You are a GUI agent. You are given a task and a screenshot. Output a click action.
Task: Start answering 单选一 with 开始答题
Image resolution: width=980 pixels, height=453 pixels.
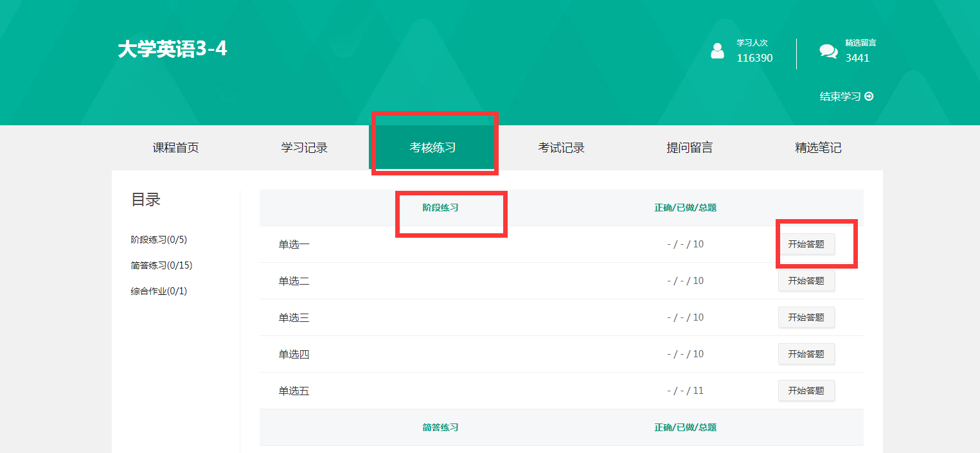[806, 244]
